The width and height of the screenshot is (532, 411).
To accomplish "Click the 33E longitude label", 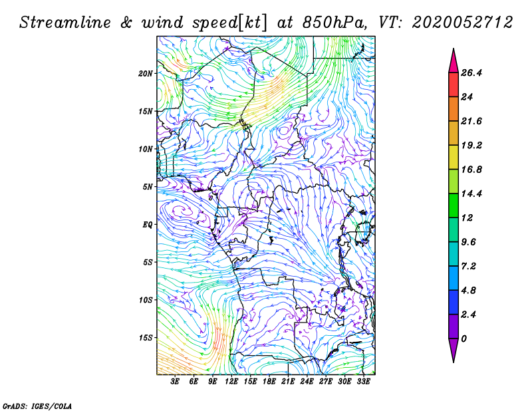I will 363,382.
